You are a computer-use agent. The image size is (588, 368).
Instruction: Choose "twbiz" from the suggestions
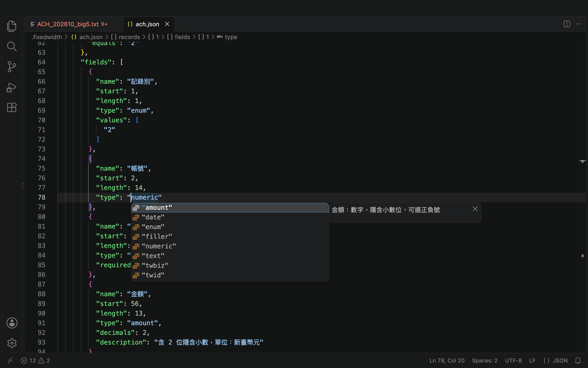pyautogui.click(x=230, y=265)
